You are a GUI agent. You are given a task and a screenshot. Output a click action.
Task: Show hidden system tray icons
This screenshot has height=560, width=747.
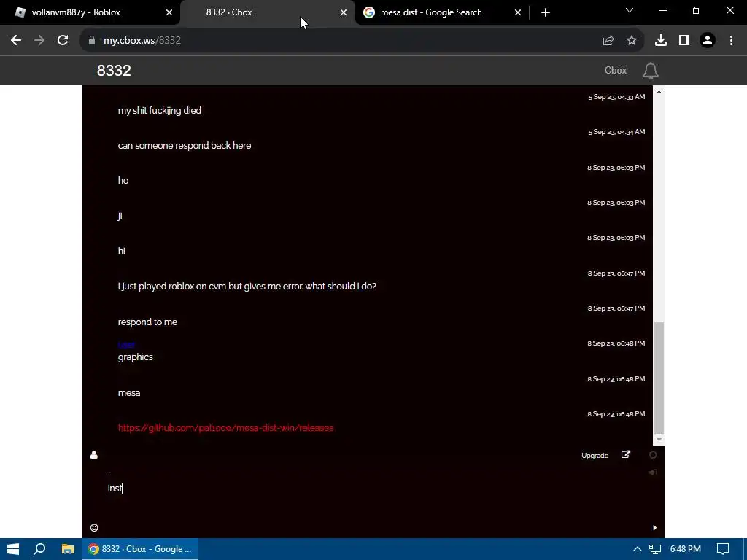tap(637, 549)
